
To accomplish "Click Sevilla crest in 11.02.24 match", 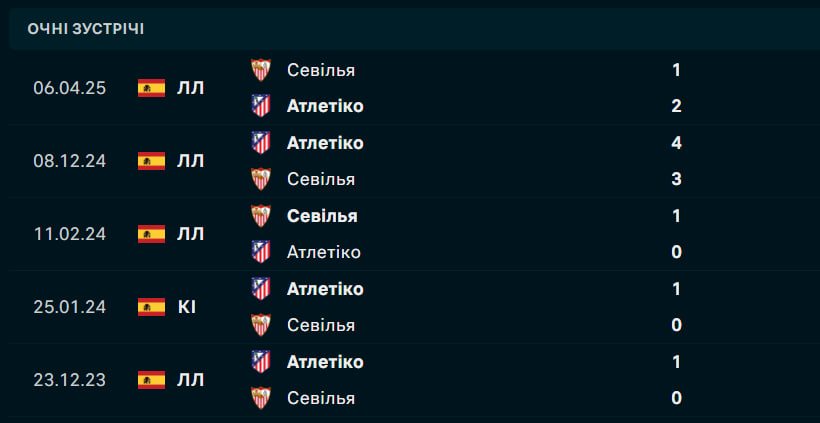I will pos(260,216).
